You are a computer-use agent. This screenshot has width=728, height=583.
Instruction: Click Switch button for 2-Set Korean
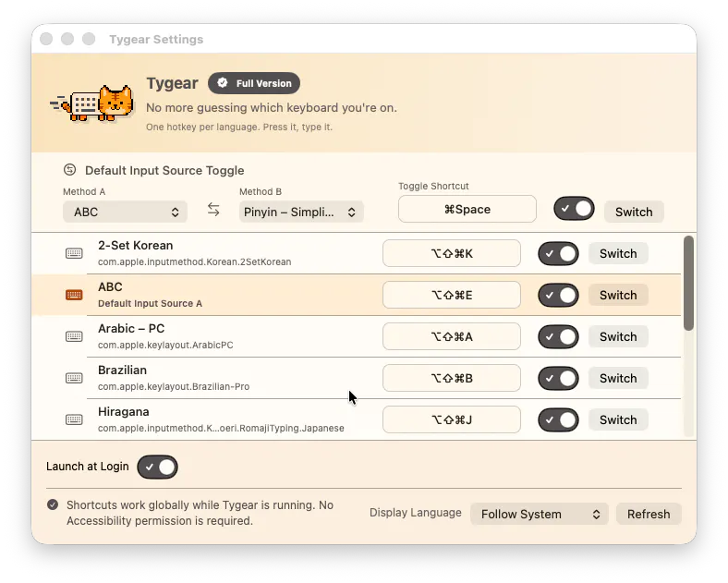pos(618,253)
